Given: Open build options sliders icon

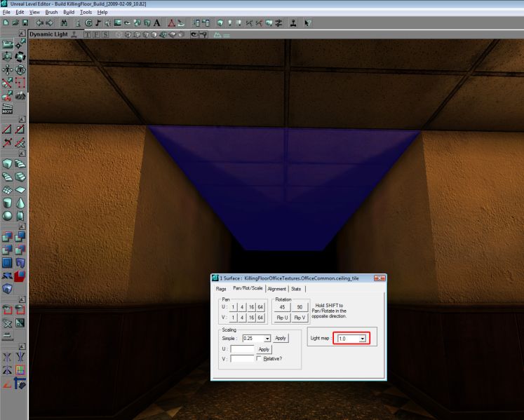Looking at the screenshot, I should [278, 22].
